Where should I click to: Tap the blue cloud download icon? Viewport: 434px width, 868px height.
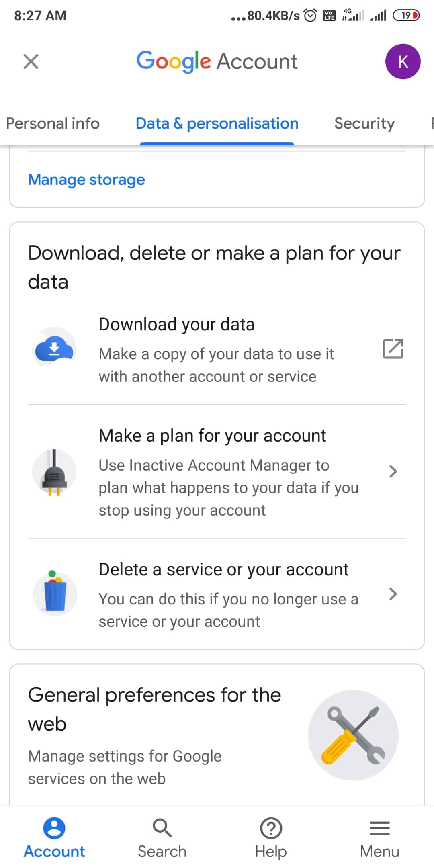(x=54, y=348)
